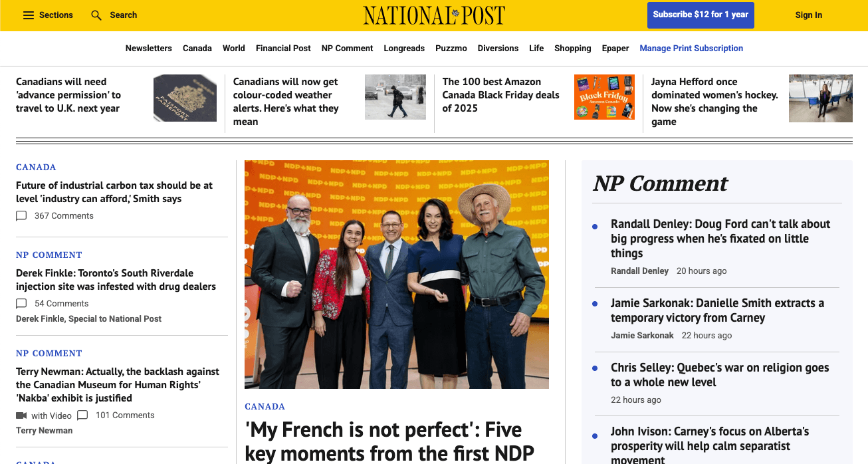Viewport: 868px width, 464px height.
Task: Go to the Puzzmo nav item
Action: pos(451,49)
